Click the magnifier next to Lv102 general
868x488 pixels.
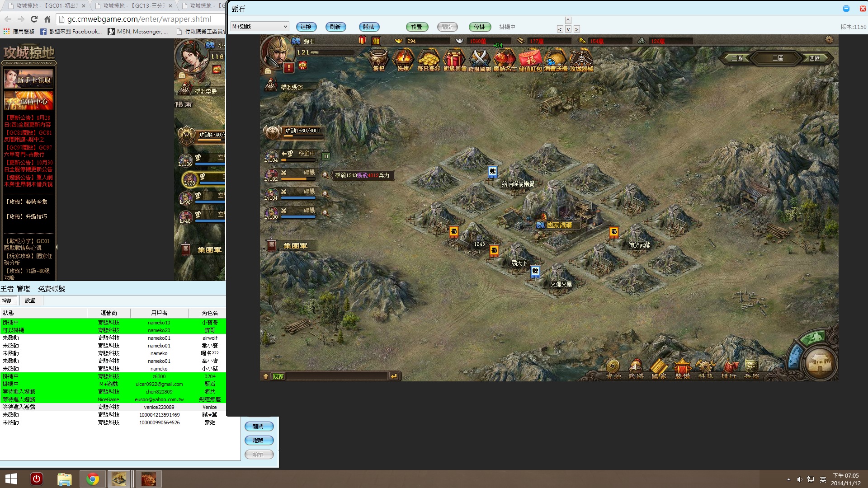pos(325,175)
